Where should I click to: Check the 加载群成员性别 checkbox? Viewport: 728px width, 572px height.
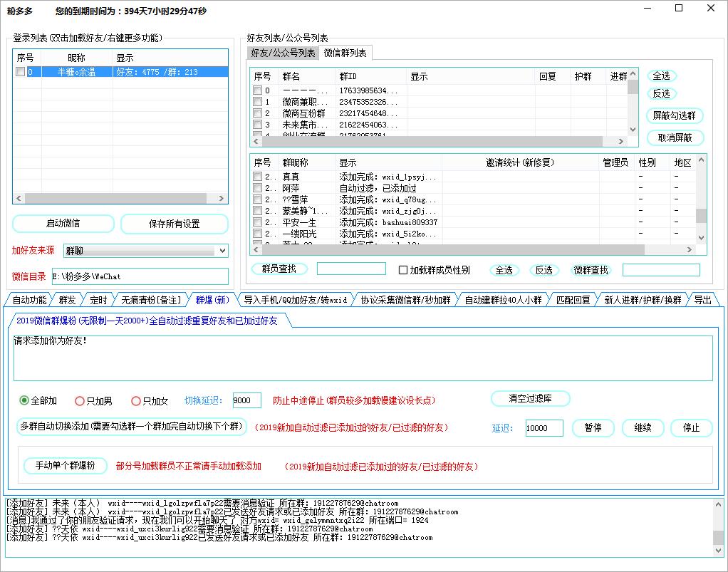(x=403, y=270)
